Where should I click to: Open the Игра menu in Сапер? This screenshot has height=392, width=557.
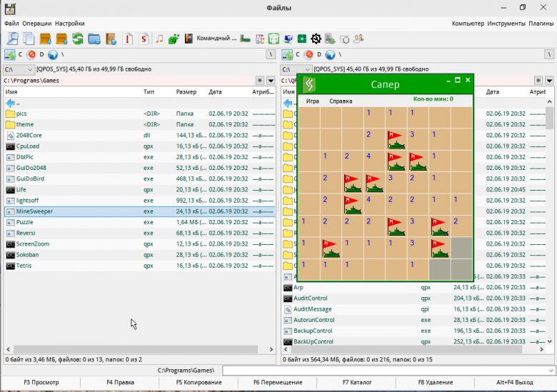(313, 101)
